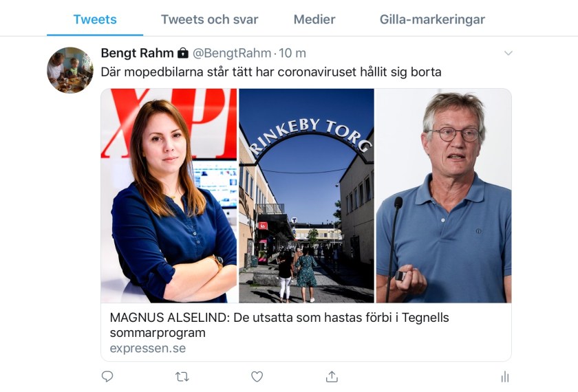Image resolution: width=578 pixels, height=392 pixels.
Task: Click the tweet text about mopedbilarna
Action: pyautogui.click(x=271, y=72)
